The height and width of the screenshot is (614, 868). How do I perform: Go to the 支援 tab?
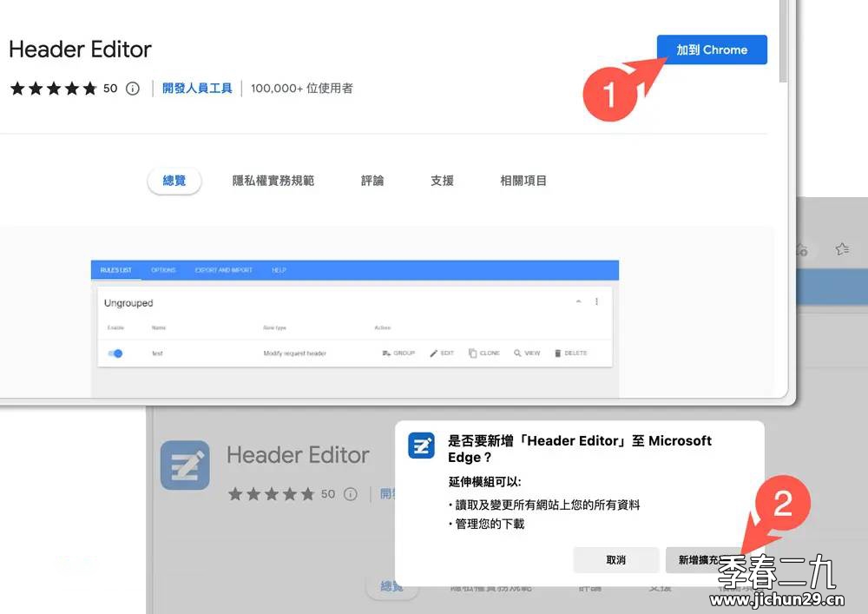442,181
